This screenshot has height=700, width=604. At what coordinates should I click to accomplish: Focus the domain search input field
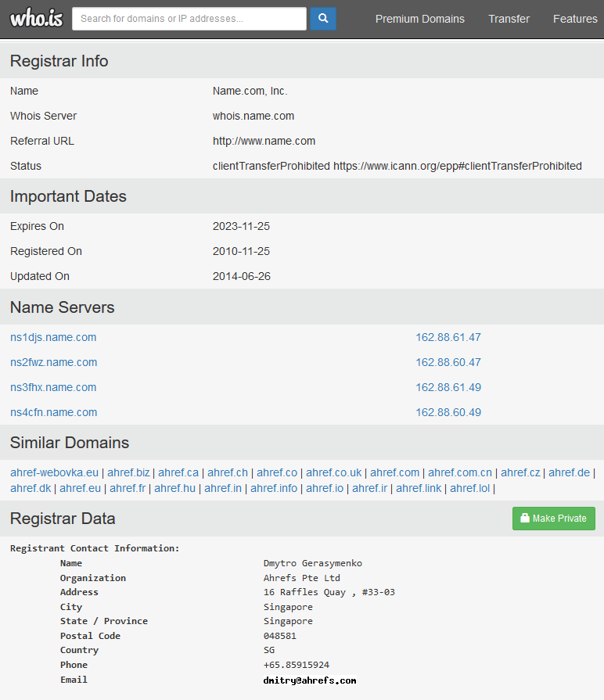pos(189,18)
